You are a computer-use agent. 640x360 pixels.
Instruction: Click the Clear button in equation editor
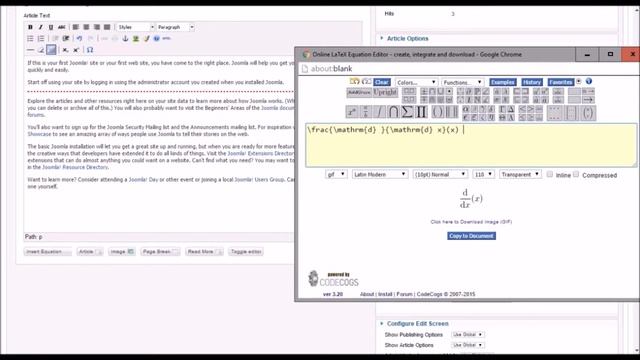pyautogui.click(x=382, y=82)
